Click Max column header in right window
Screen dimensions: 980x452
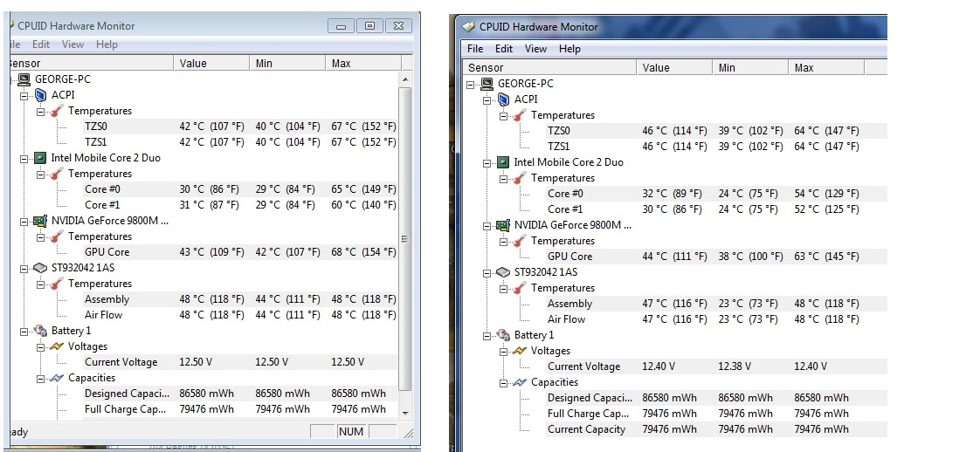827,67
